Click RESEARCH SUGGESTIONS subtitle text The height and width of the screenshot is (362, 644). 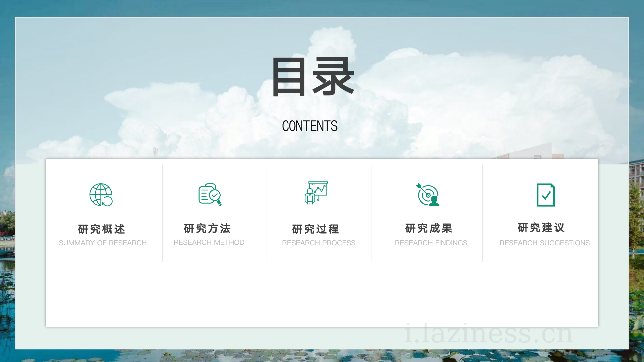tap(544, 243)
